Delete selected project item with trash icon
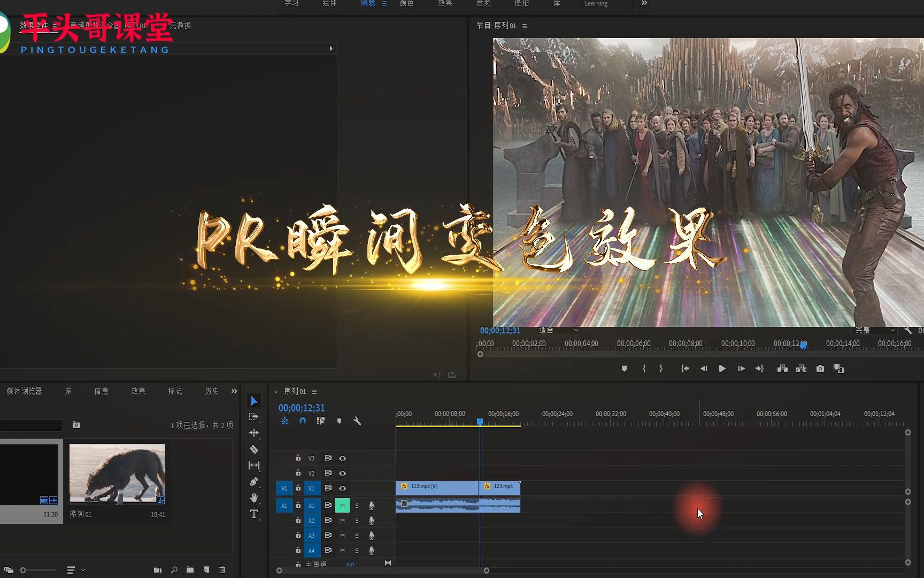The height and width of the screenshot is (578, 924). point(222,570)
